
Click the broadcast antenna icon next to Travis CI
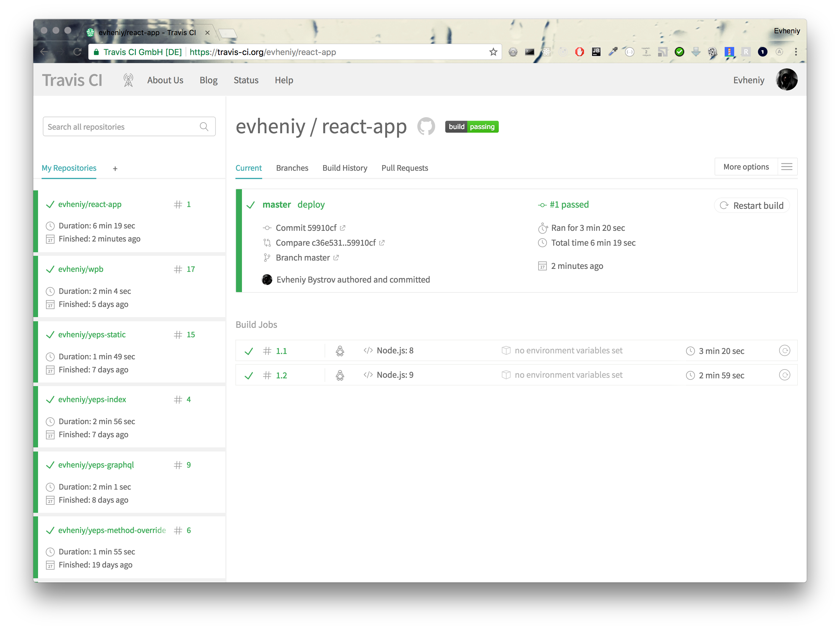(x=128, y=80)
